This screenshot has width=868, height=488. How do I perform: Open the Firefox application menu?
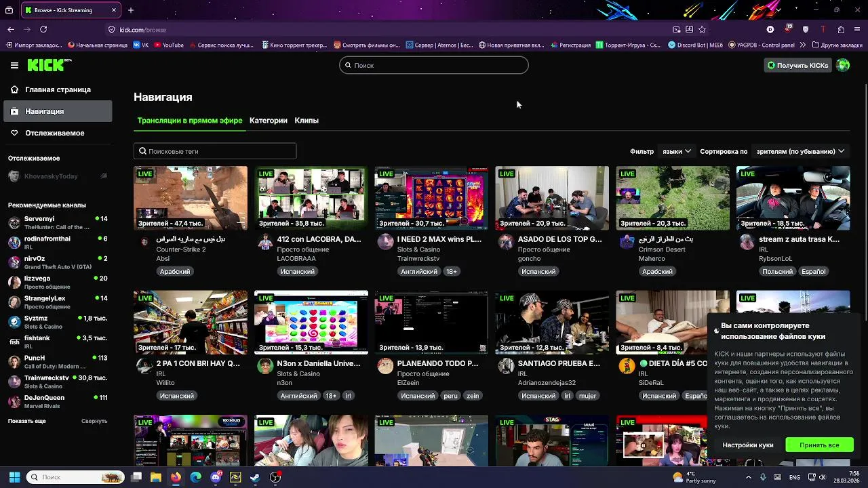click(x=858, y=29)
